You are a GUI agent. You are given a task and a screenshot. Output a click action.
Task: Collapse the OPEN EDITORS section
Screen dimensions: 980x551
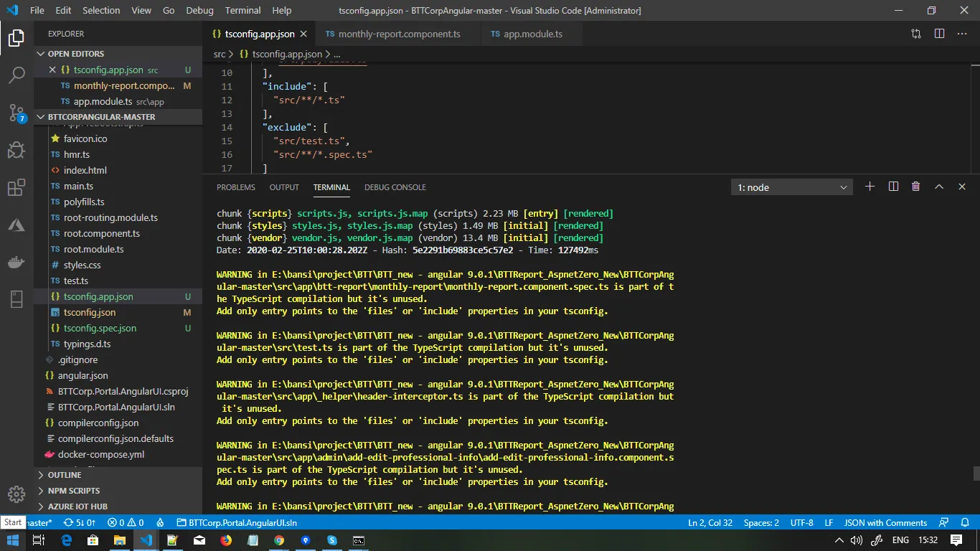pyautogui.click(x=75, y=54)
